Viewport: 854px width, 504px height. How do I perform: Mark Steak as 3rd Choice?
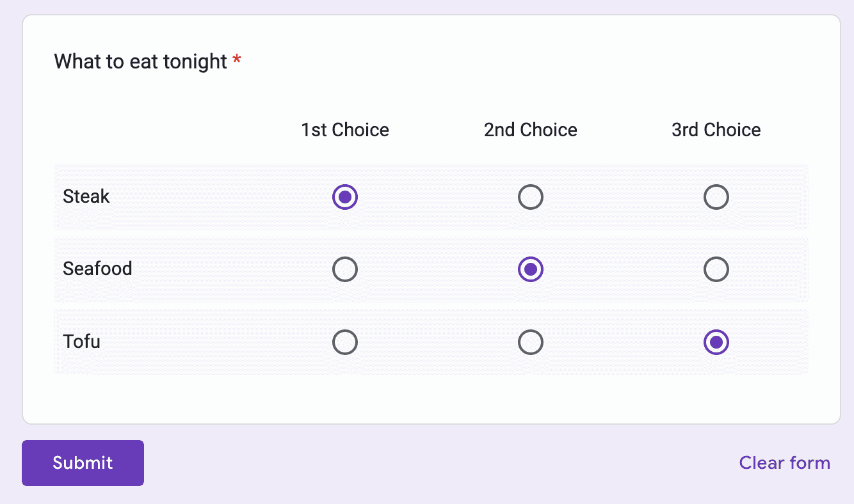click(x=716, y=197)
